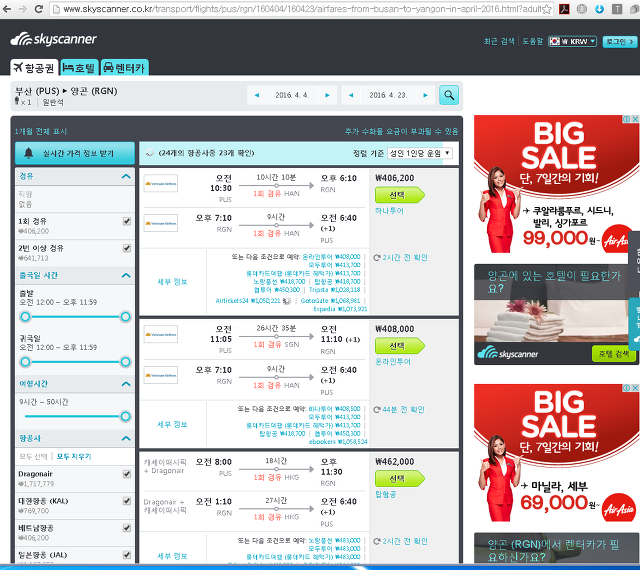
Task: Collapse the 항공사 filter section
Action: [126, 439]
